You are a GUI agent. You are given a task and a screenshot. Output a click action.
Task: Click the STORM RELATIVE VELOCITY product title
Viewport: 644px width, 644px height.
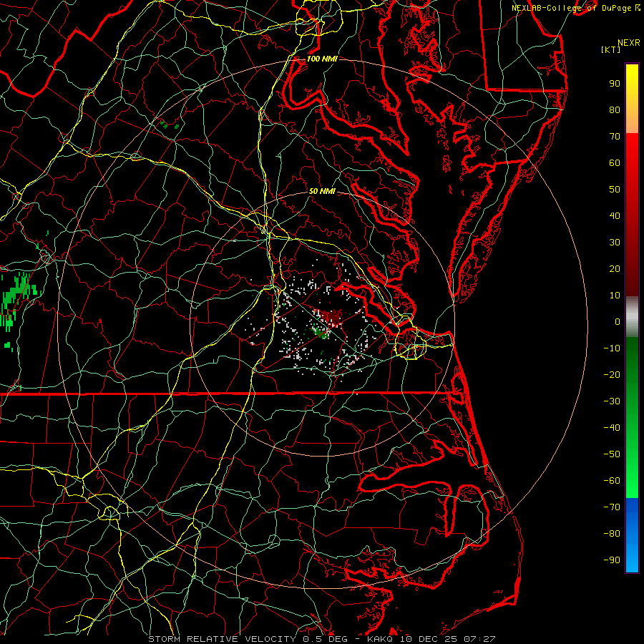(x=222, y=639)
